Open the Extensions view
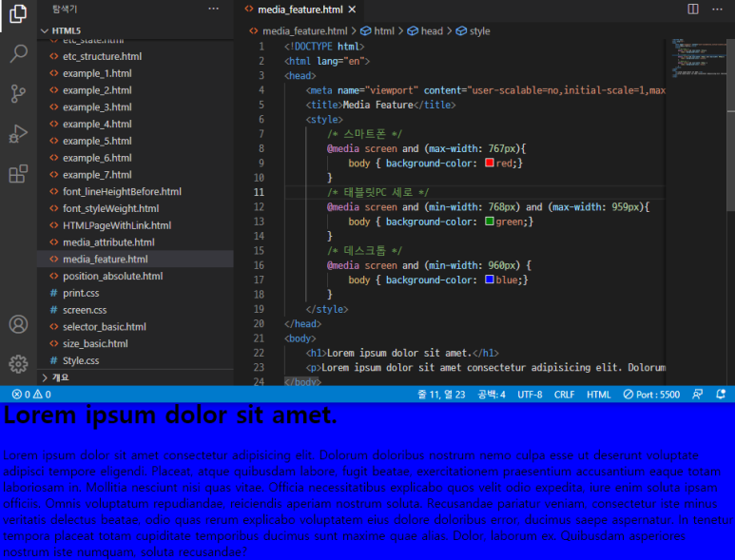 click(18, 174)
